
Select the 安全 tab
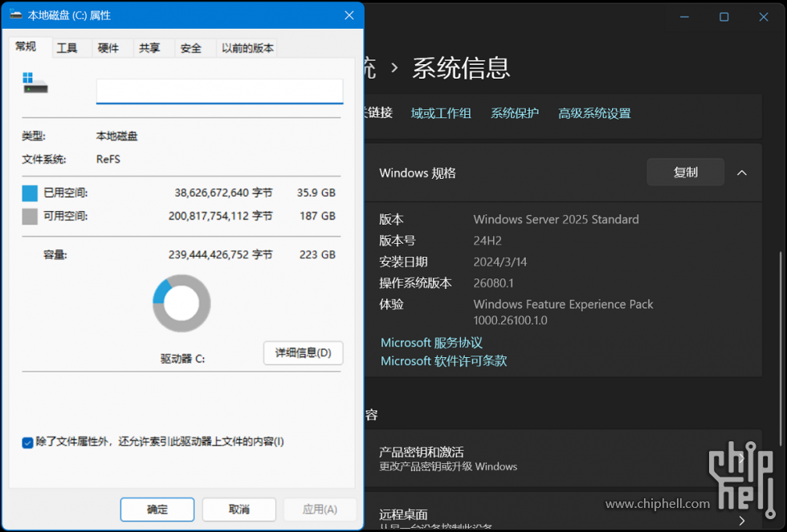(x=191, y=48)
